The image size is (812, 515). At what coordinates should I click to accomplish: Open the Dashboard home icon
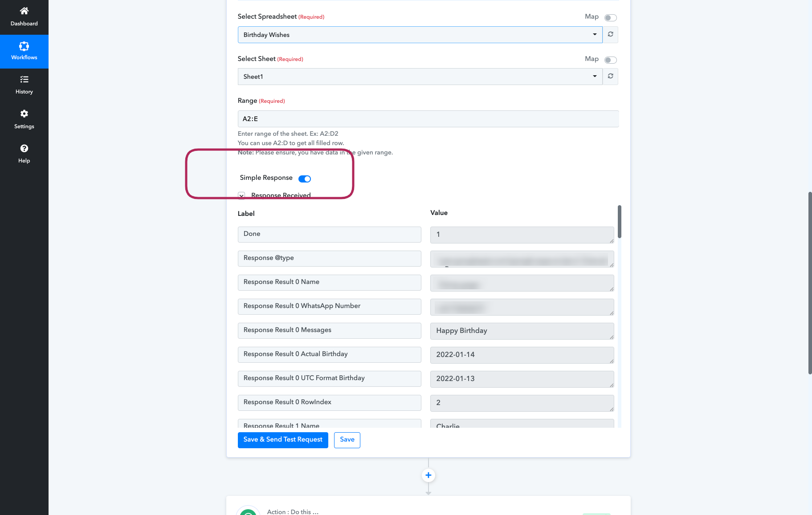(x=24, y=11)
